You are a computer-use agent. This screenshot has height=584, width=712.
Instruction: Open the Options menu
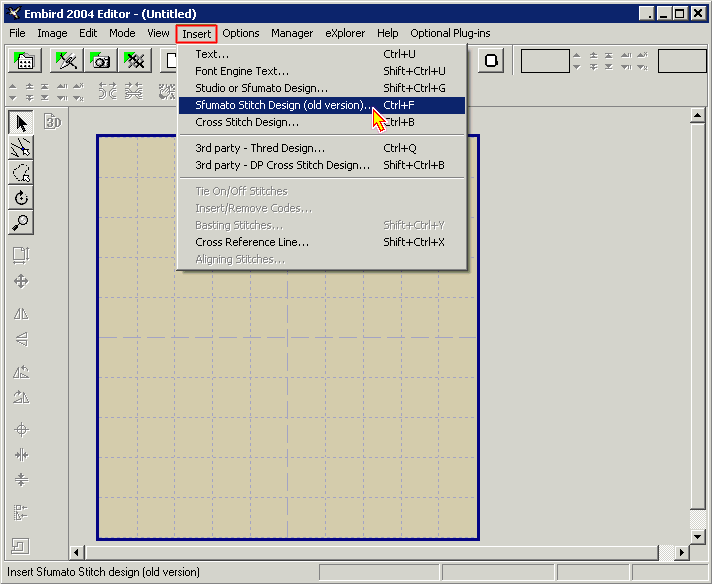[241, 33]
